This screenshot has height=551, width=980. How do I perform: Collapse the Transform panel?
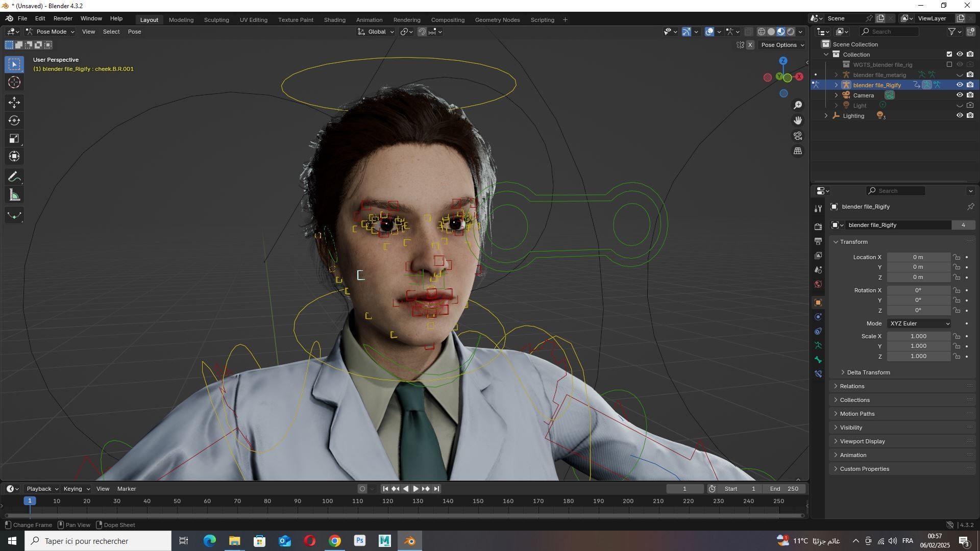pyautogui.click(x=854, y=242)
